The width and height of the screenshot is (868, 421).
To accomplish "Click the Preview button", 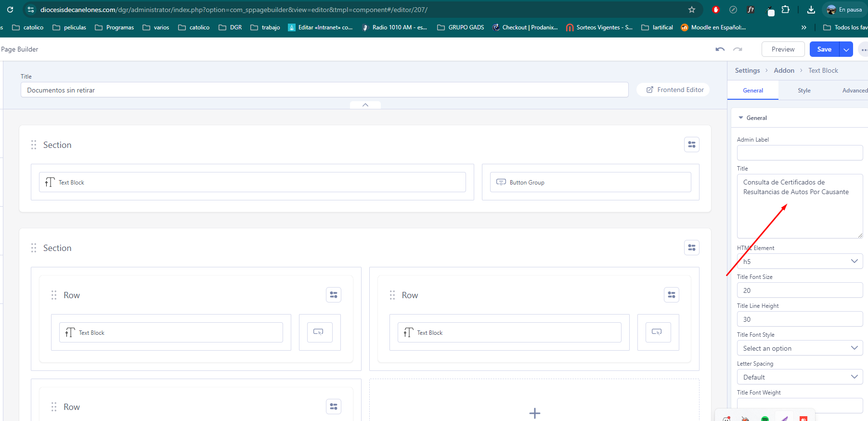I will (x=783, y=49).
